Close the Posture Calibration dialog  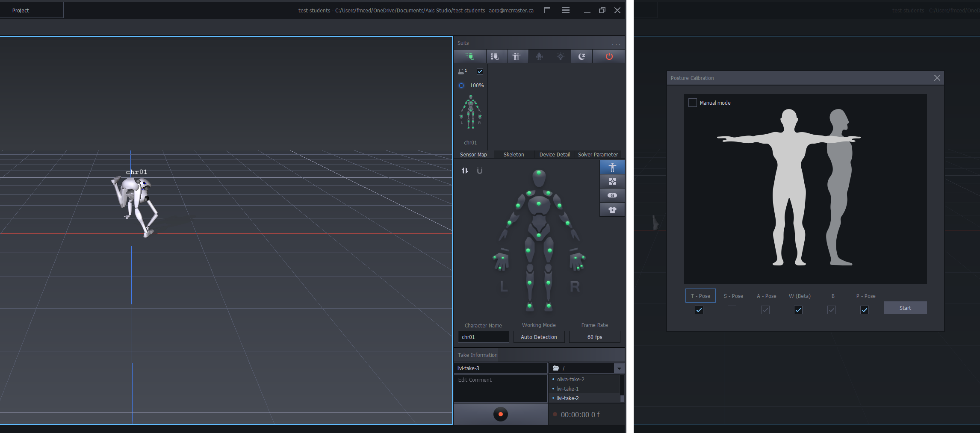[937, 78]
